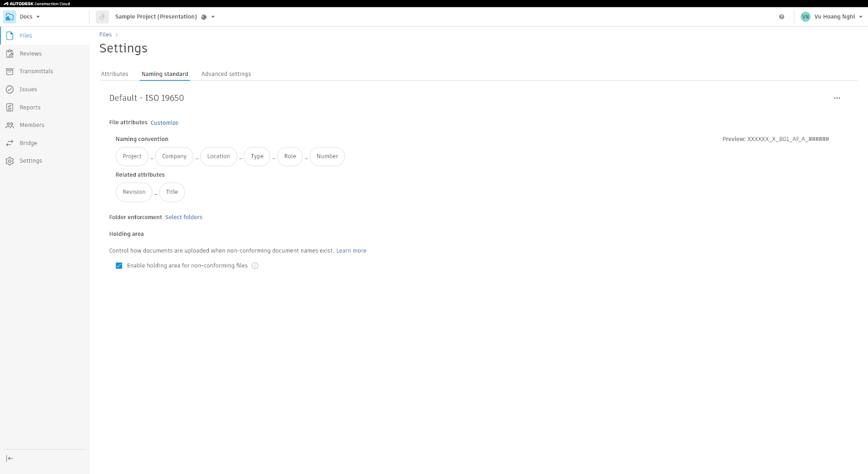This screenshot has height=474, width=868.
Task: Click the Autodesk Construction Cloud logo
Action: 37,4
